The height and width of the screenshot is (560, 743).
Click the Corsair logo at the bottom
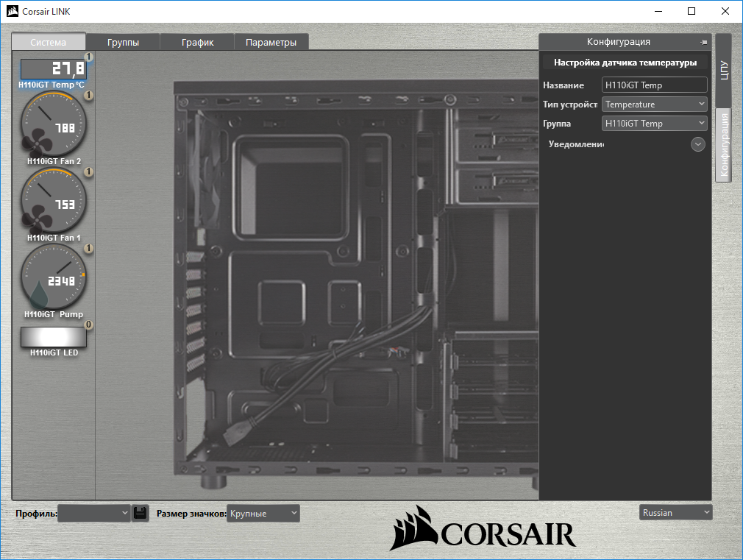pyautogui.click(x=483, y=528)
